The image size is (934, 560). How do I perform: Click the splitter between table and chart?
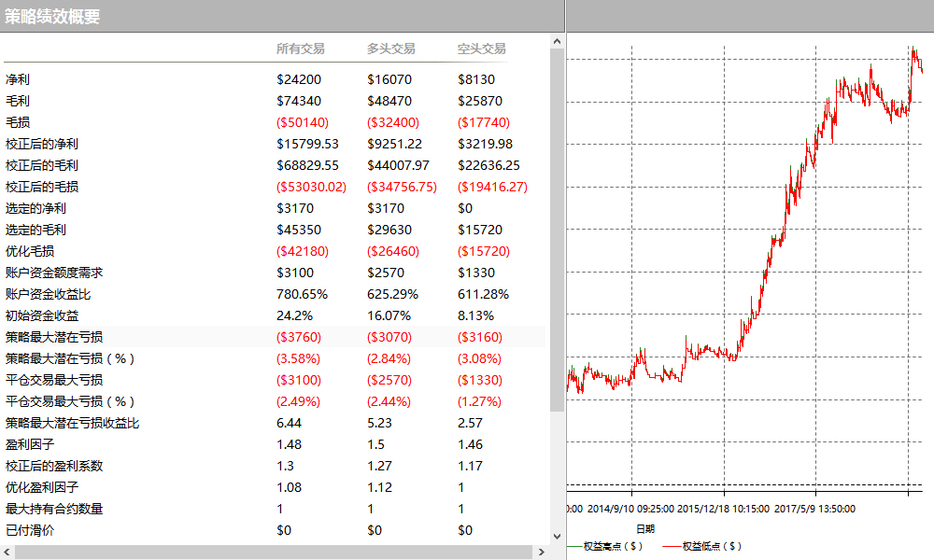click(x=566, y=280)
